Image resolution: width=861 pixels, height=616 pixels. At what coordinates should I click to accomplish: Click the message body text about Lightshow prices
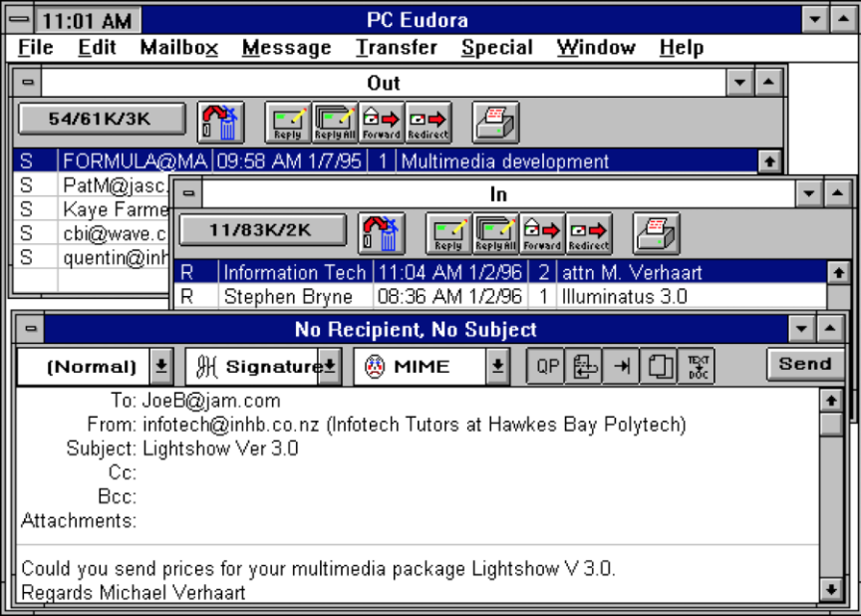pos(319,569)
